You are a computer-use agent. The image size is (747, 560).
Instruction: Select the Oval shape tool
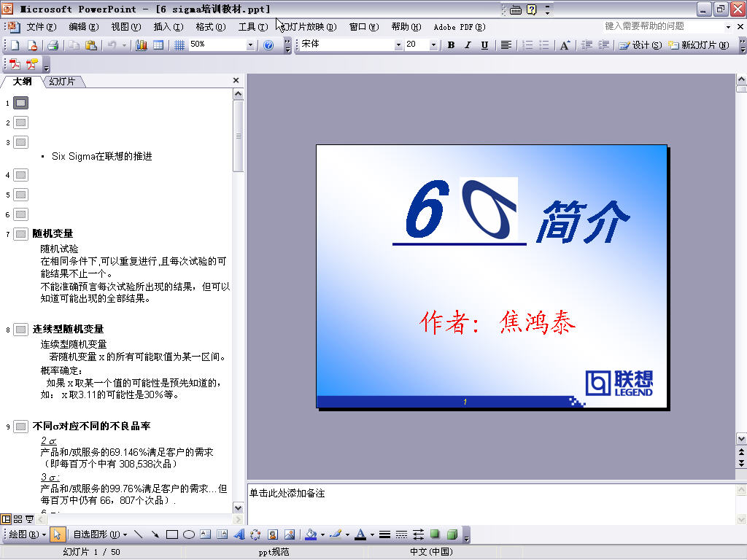189,534
